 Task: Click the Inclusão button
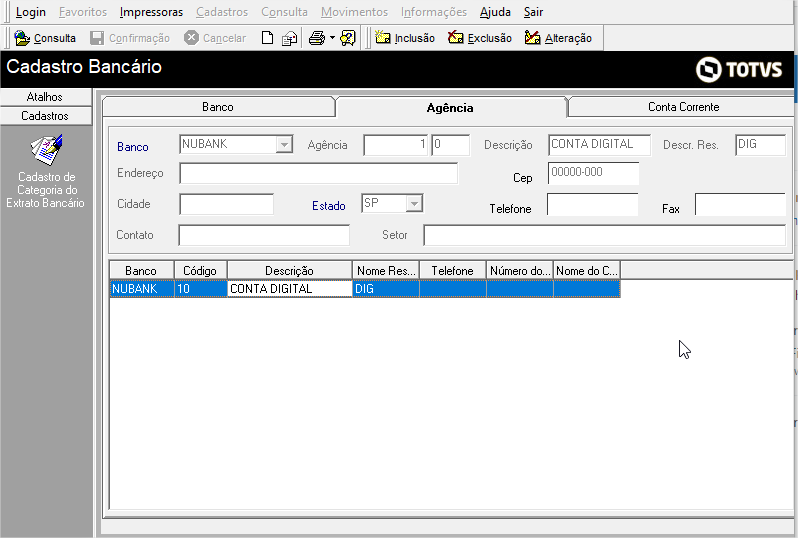405,38
